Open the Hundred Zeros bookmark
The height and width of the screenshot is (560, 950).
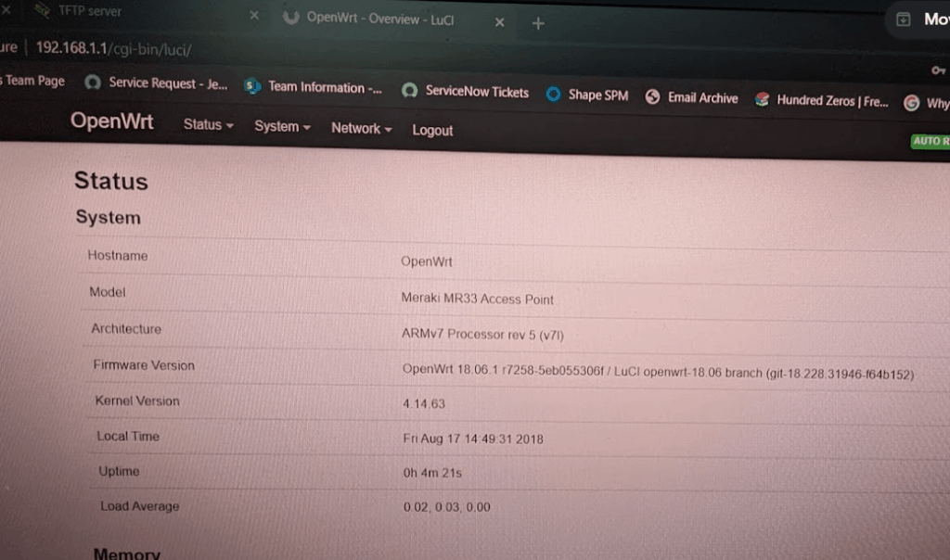pos(822,100)
